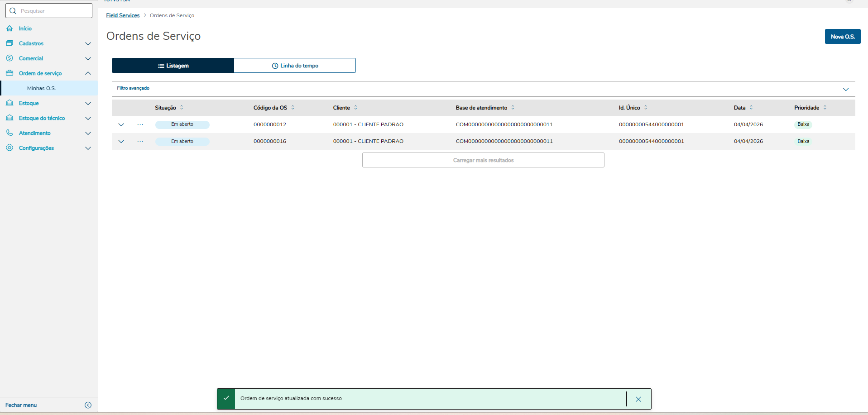Focus the Pesquisar search field

pyautogui.click(x=49, y=11)
